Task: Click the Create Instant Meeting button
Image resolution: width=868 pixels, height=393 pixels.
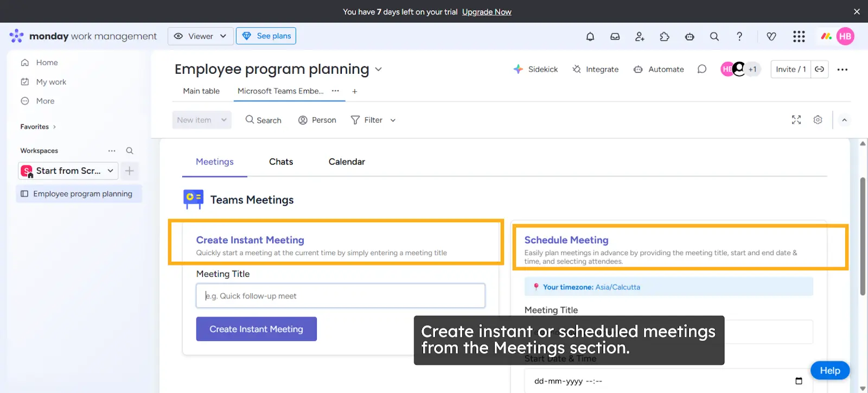Action: 256,329
